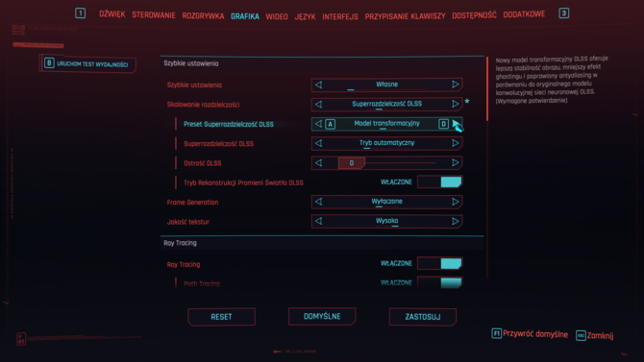
Task: Open the Rozgrywka tab
Action: (203, 16)
